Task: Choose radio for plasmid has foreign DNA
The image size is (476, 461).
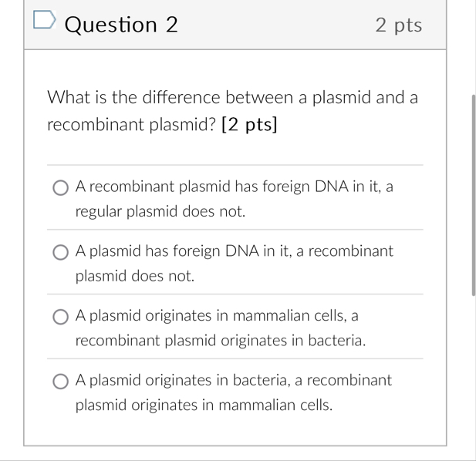Action: (x=60, y=252)
